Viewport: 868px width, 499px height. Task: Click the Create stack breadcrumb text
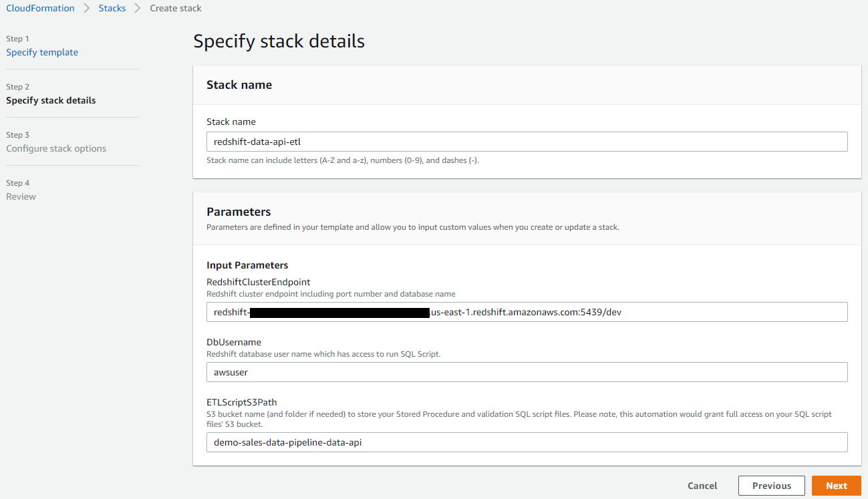pos(176,8)
